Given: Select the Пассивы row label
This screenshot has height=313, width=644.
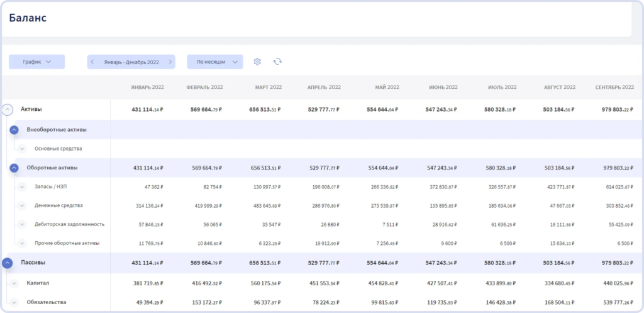Looking at the screenshot, I should click(33, 263).
